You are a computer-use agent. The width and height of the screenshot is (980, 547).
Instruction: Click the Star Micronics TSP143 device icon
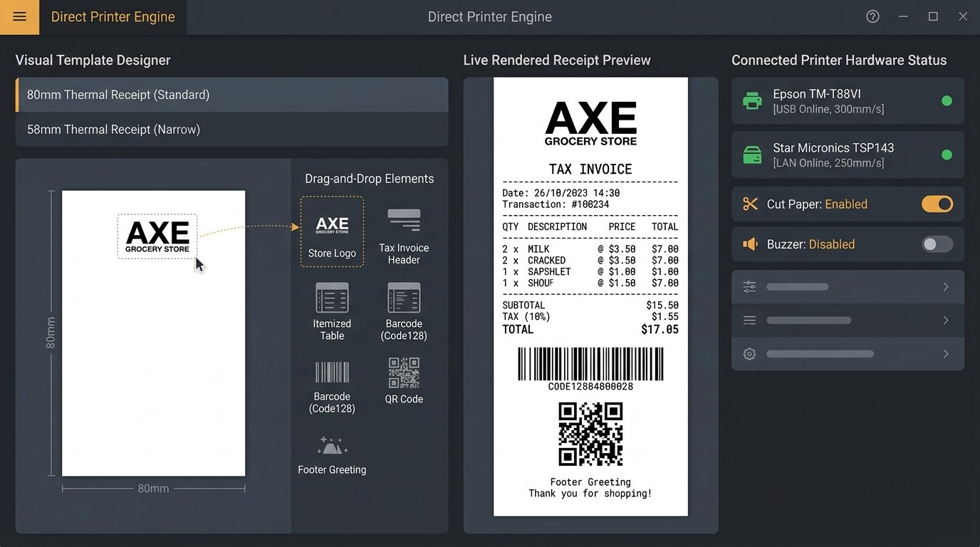pyautogui.click(x=752, y=155)
